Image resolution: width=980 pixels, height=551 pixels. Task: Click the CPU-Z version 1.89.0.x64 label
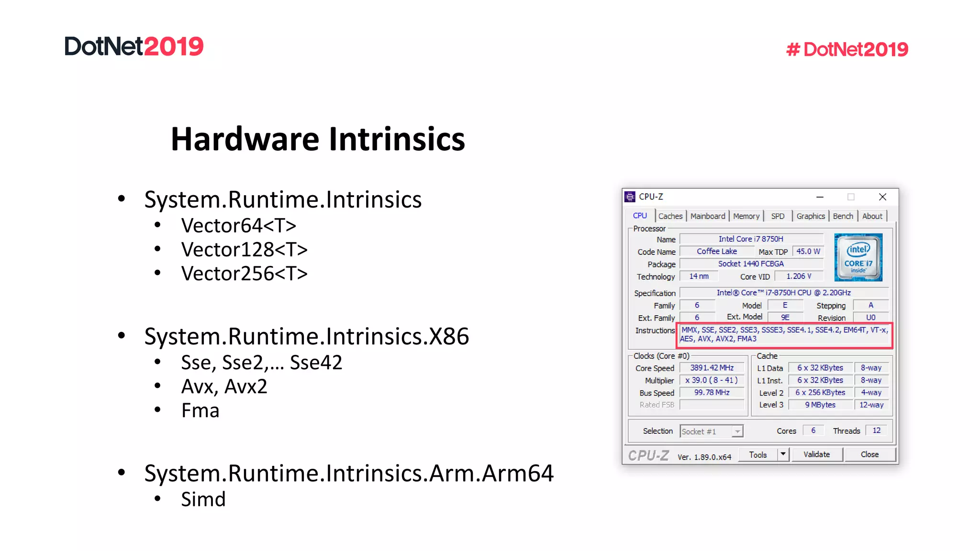click(x=704, y=457)
